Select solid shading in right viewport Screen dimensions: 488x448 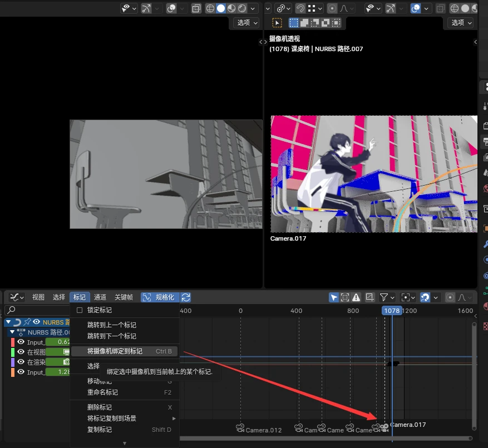465,8
